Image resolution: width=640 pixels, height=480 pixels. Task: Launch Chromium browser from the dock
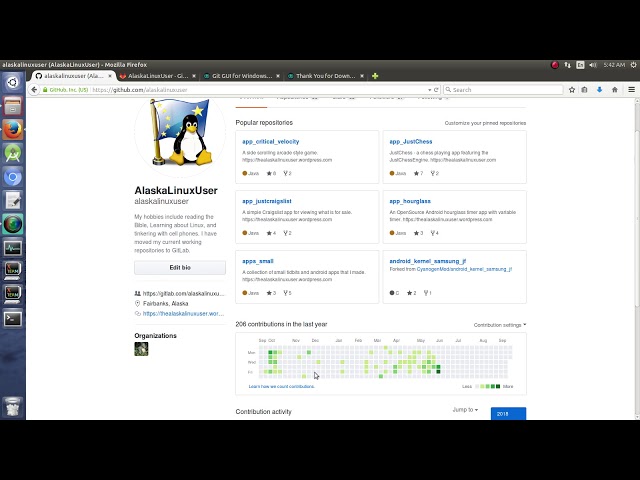[13, 177]
